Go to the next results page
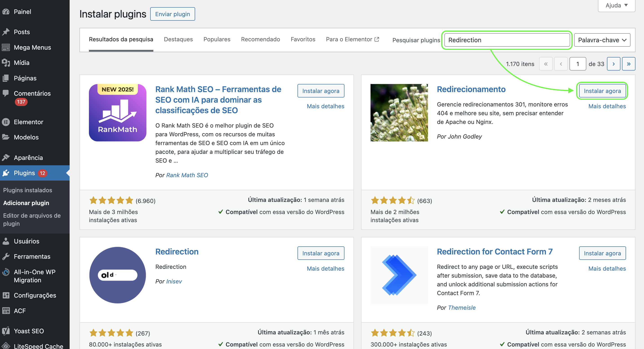The height and width of the screenshot is (349, 644). (613, 64)
